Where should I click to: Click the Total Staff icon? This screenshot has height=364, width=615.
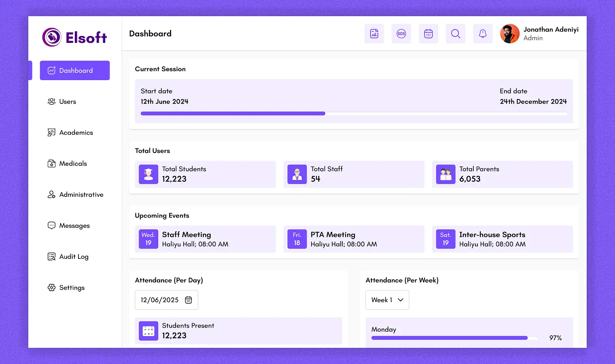pos(297,174)
